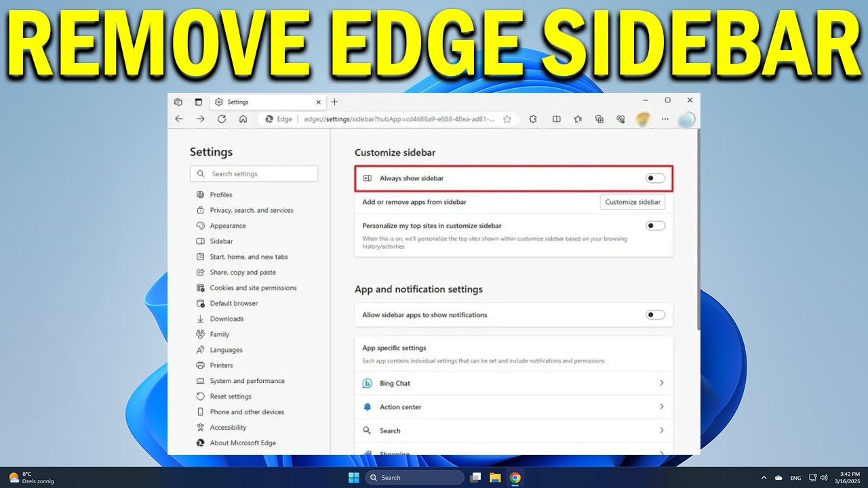Open Share, copy and paste settings
This screenshot has width=868, height=488.
click(x=242, y=272)
